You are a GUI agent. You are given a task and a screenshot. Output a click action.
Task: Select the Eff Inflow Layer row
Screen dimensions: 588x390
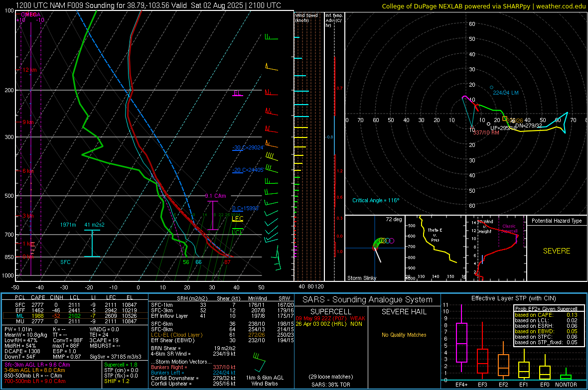[222, 316]
